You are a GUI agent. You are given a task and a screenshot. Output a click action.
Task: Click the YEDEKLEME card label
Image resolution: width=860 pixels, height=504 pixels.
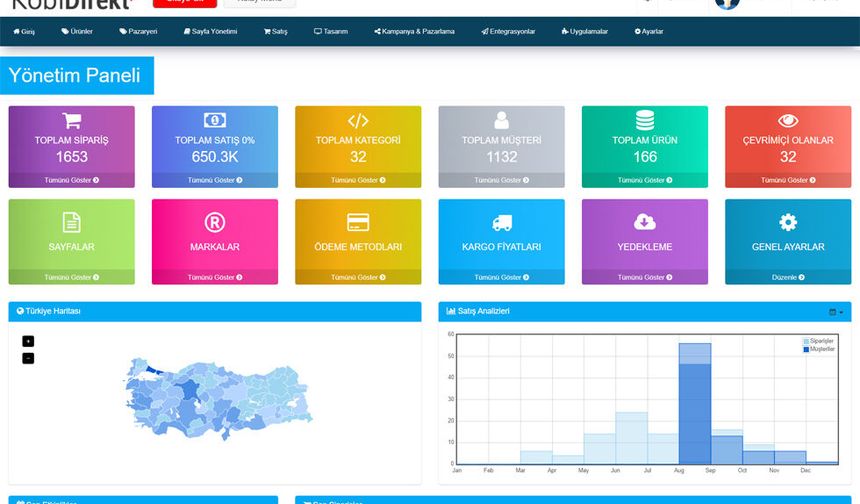pos(645,247)
